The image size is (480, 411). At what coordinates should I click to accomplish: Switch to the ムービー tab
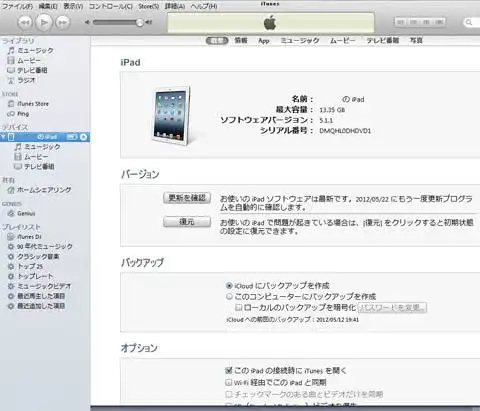coord(342,40)
